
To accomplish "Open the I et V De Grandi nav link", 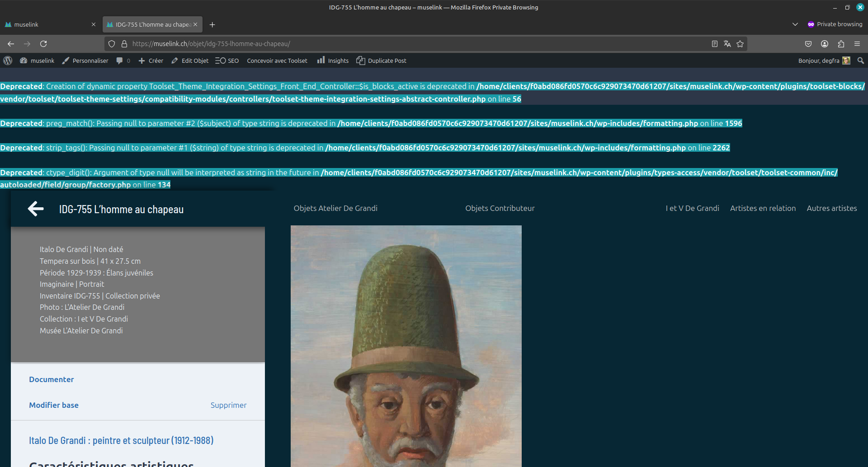I will coord(692,208).
